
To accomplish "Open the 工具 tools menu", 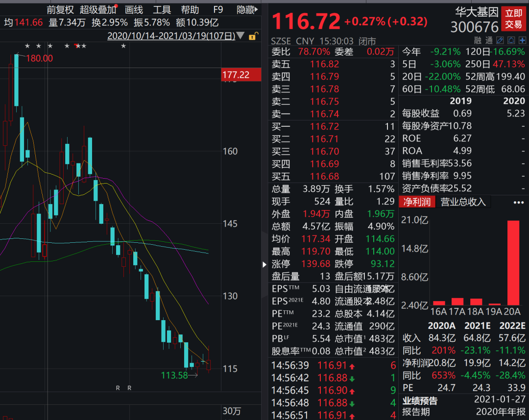I will point(162,10).
